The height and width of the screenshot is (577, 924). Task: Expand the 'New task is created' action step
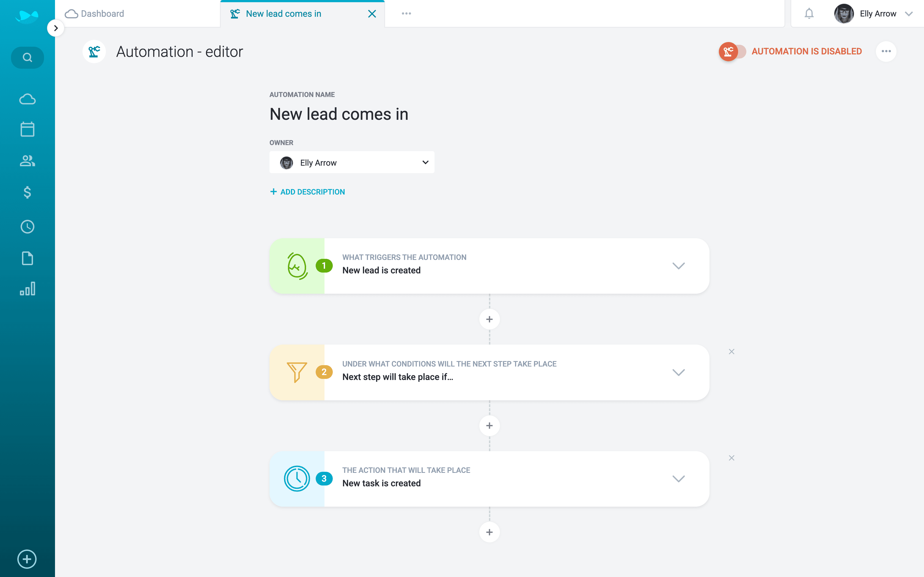click(678, 479)
